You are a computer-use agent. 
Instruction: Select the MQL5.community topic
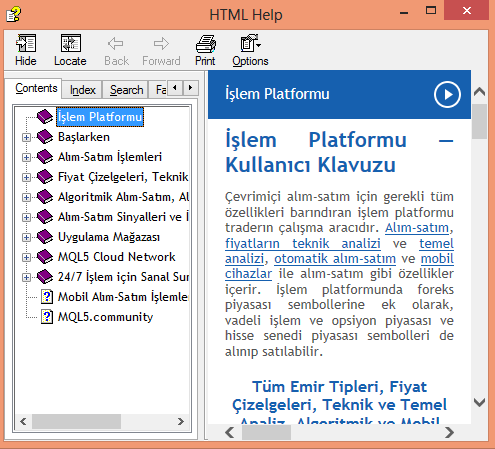[105, 317]
